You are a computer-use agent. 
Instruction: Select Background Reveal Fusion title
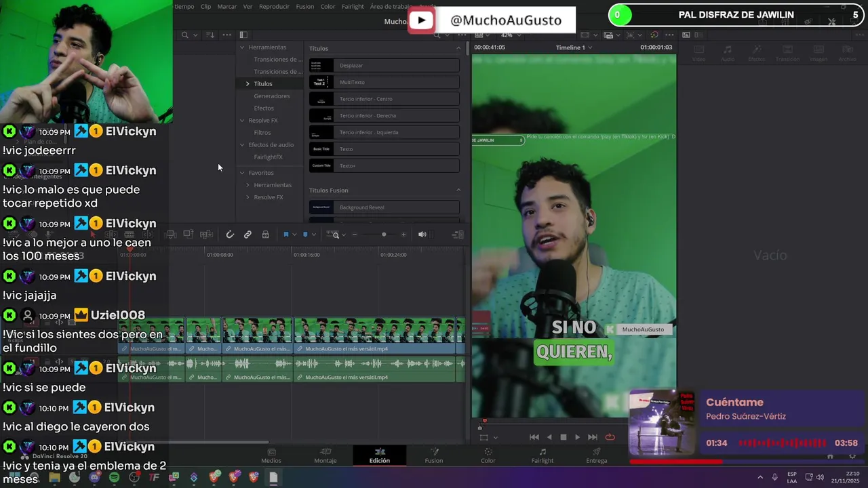[x=384, y=207]
